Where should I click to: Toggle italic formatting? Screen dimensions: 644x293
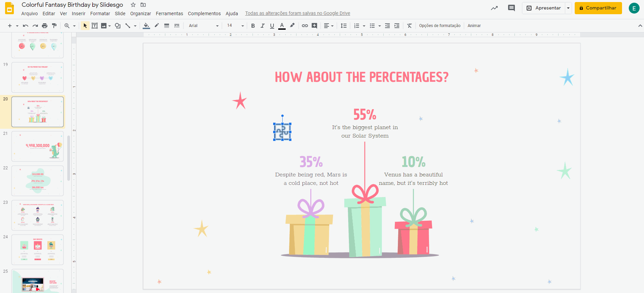tap(262, 26)
